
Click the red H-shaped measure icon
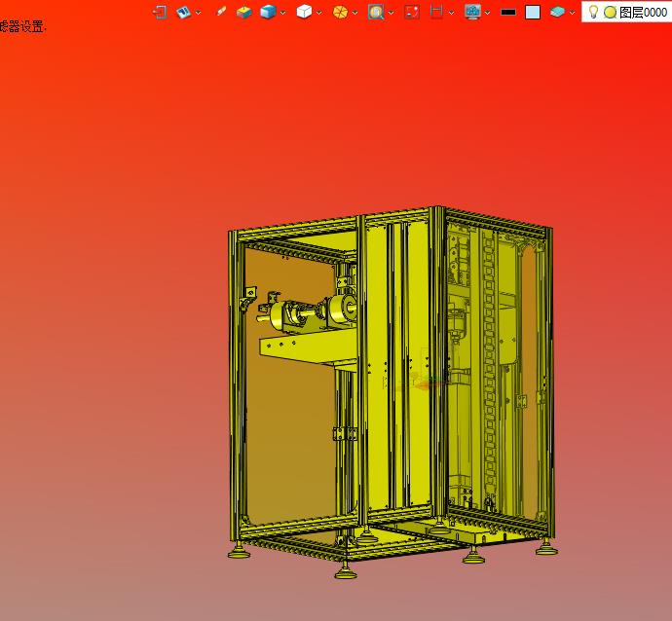(436, 12)
